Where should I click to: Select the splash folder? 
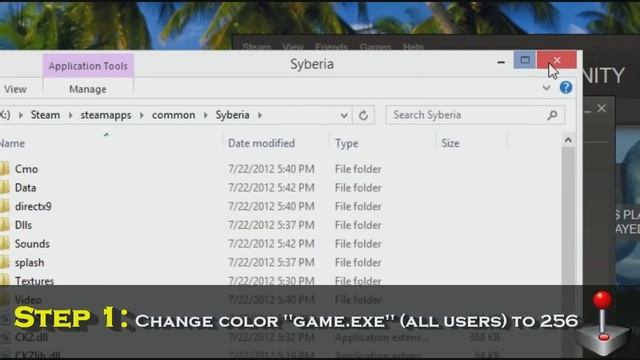click(x=29, y=263)
